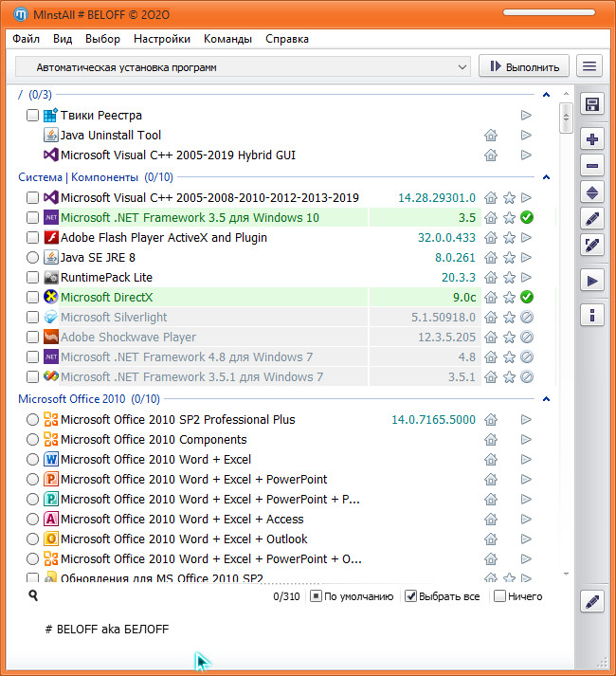Click play arrow for Visual C++ Hybrid GUI
The width and height of the screenshot is (616, 676).
(x=526, y=155)
